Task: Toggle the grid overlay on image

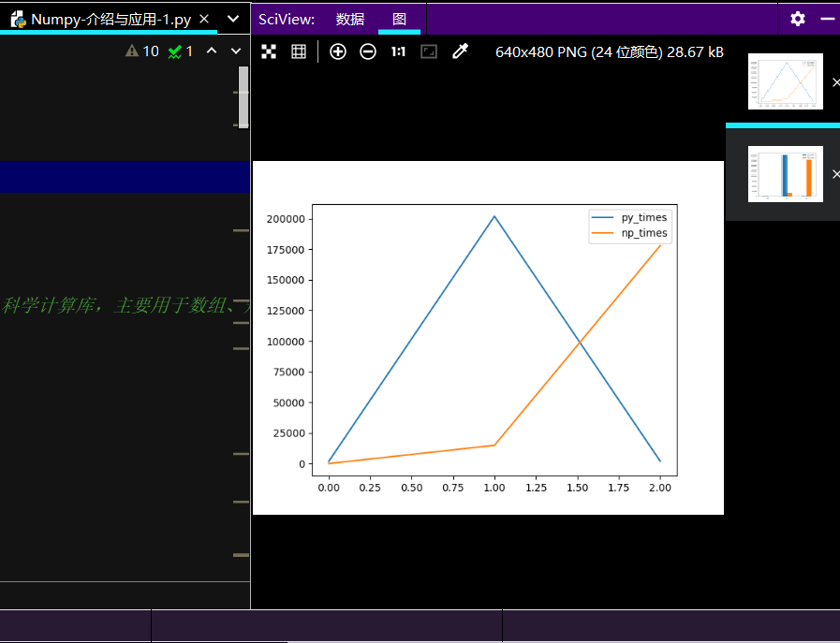Action: [299, 51]
